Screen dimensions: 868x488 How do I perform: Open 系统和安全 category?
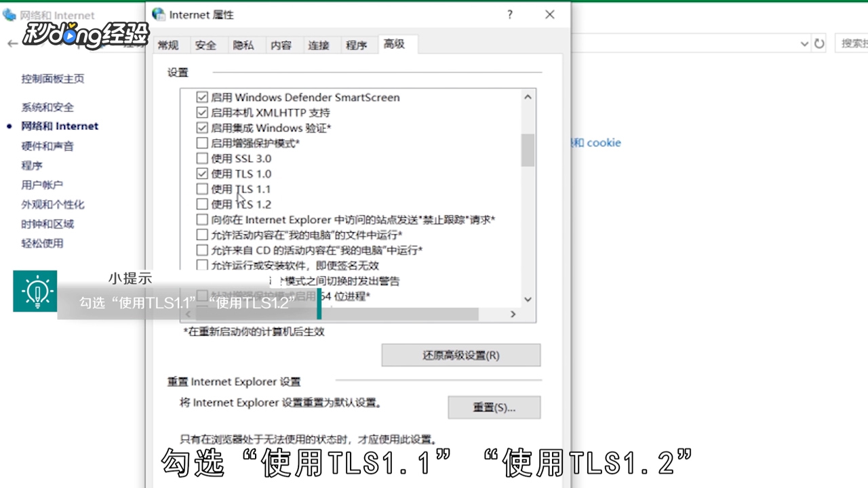(47, 107)
